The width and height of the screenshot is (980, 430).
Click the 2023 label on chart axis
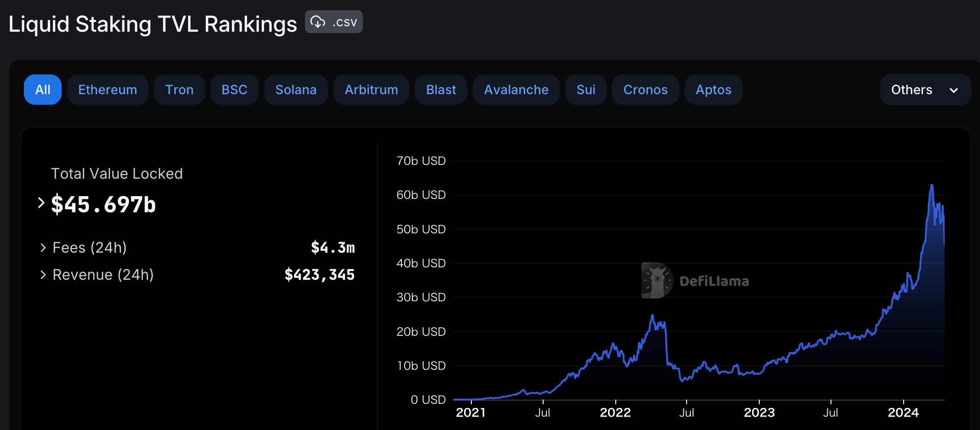tap(759, 413)
